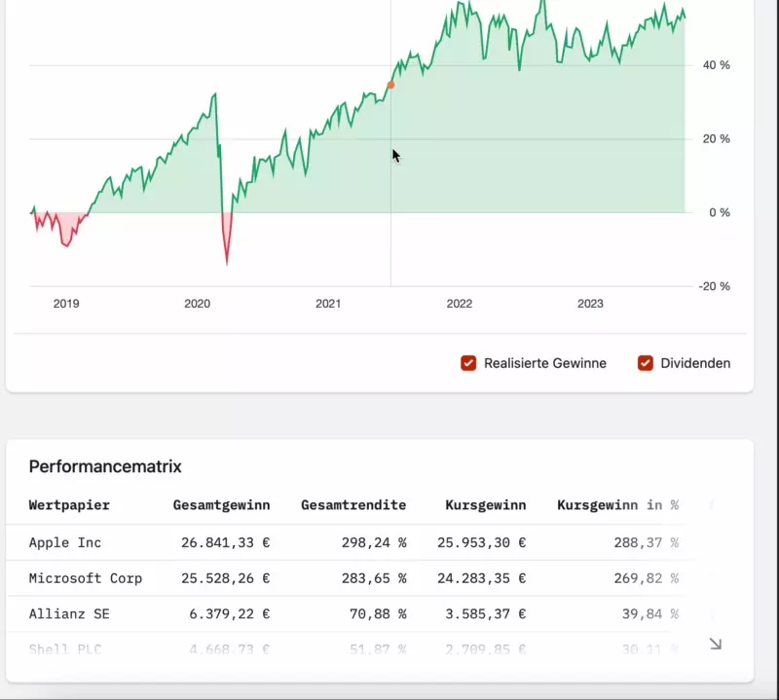Select the 2021 axis label
Screen dimensions: 779x700
(327, 303)
